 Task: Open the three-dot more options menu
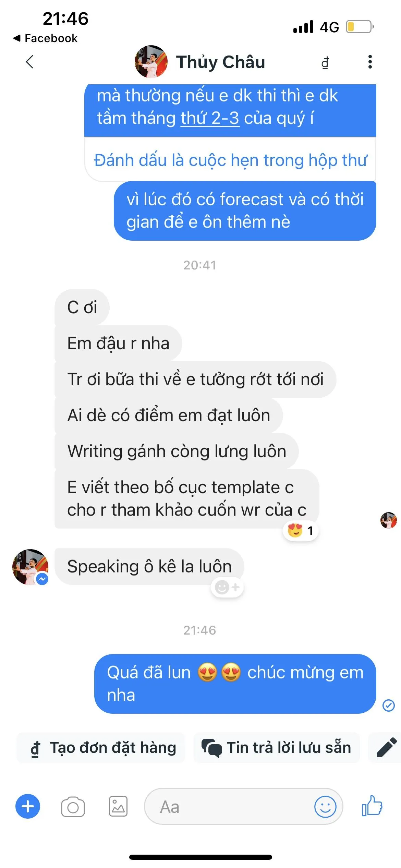pyautogui.click(x=370, y=62)
